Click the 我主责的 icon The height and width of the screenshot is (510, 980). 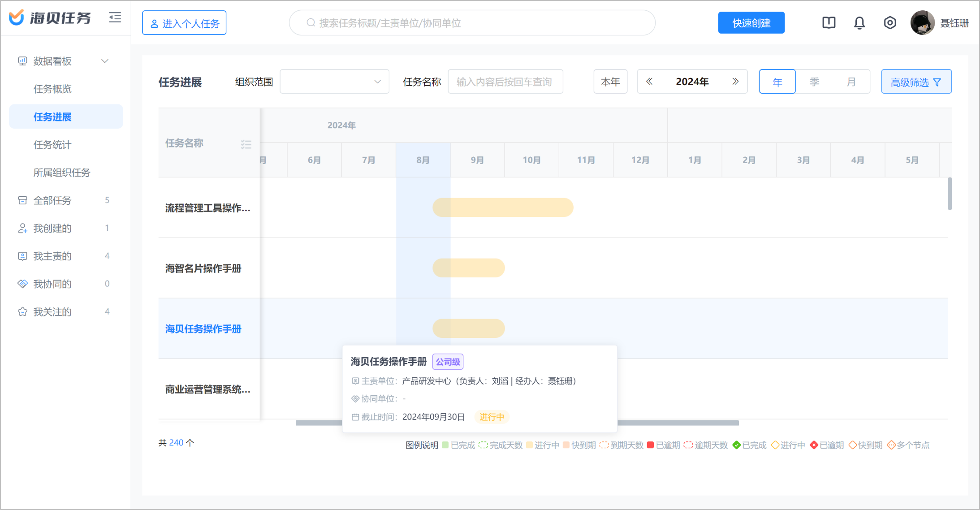tap(22, 256)
